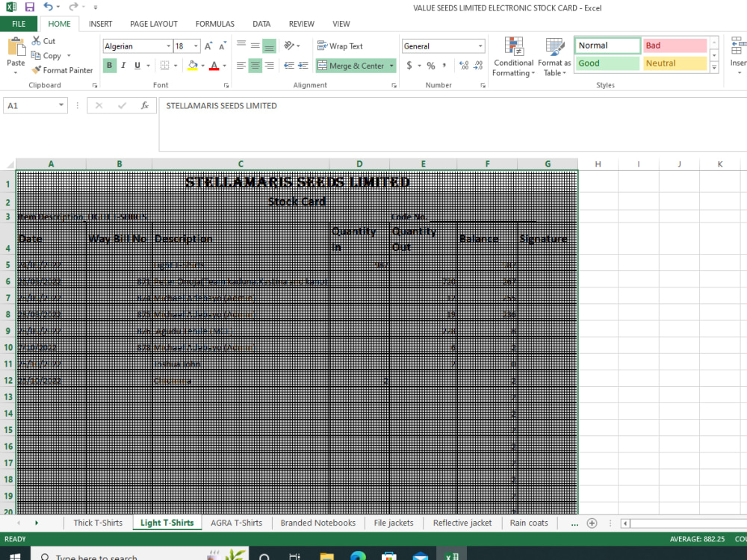Cut the selection

(44, 41)
